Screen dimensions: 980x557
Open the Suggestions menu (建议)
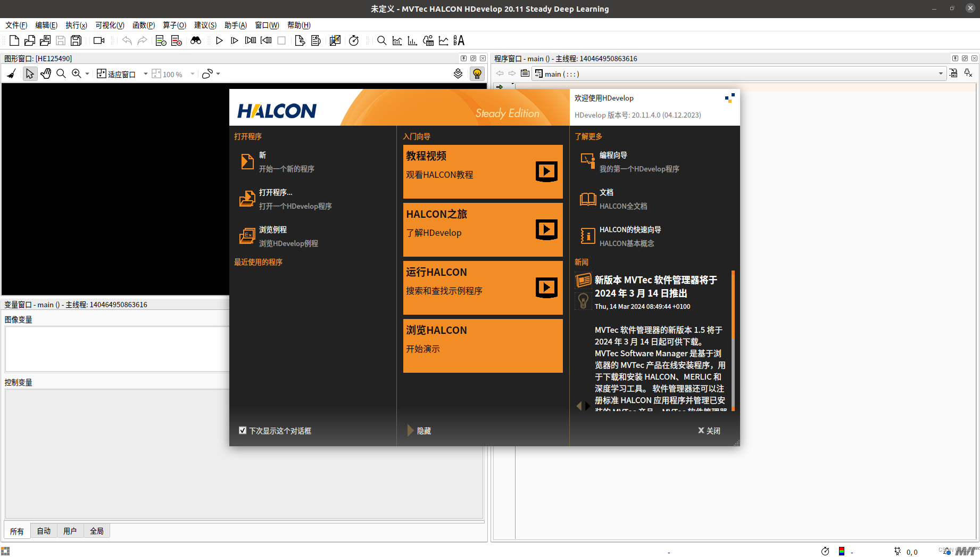pos(205,25)
